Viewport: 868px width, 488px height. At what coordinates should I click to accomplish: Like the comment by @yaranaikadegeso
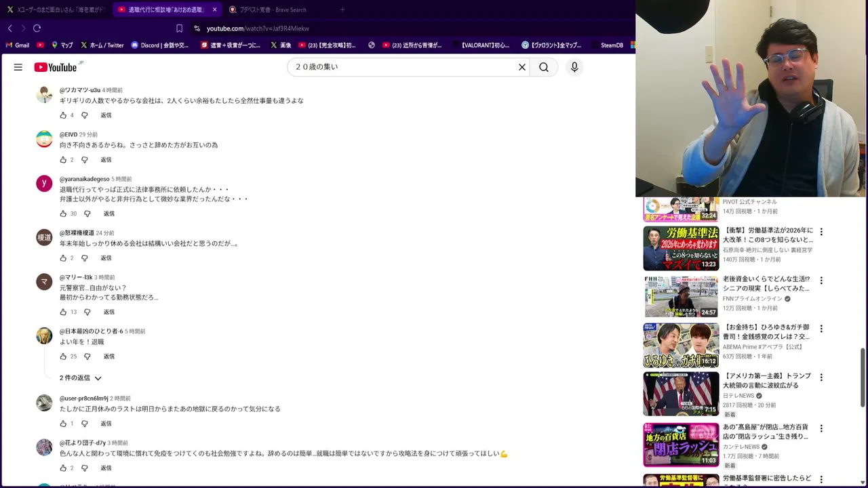pos(63,213)
